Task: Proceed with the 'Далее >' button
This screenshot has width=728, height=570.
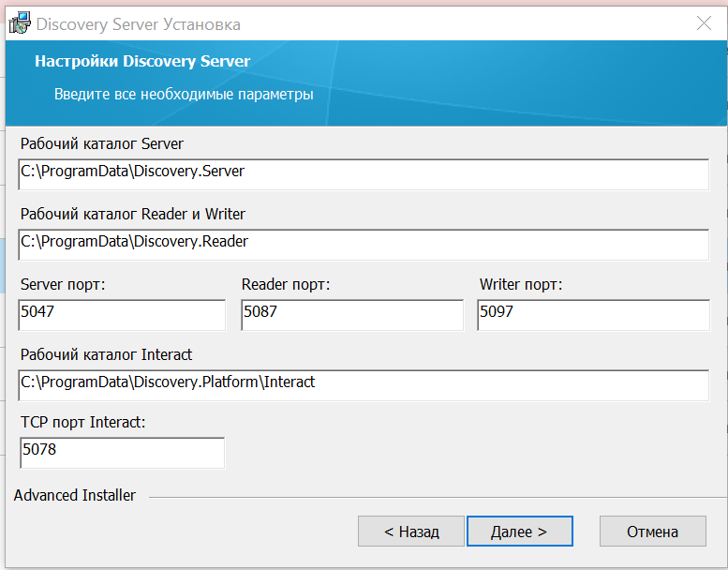Action: pyautogui.click(x=519, y=532)
